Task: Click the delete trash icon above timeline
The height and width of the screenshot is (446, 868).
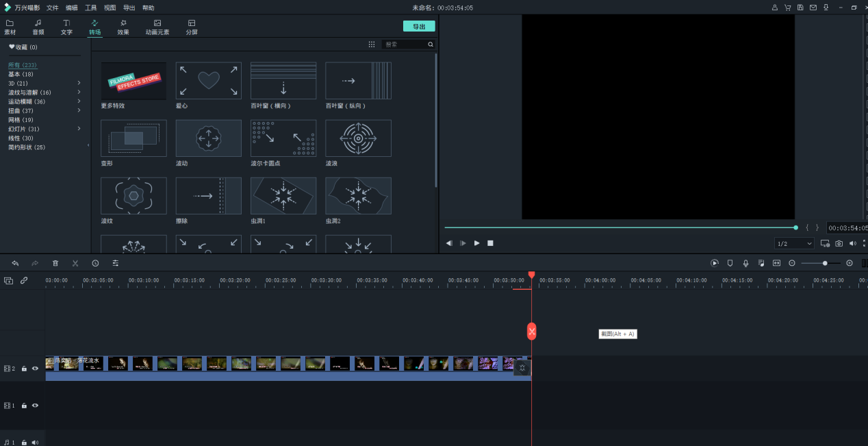Action: pos(55,263)
